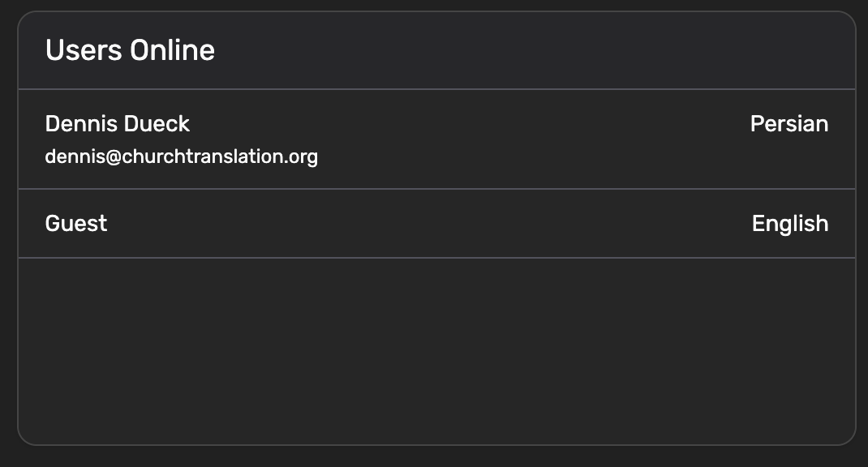The image size is (868, 467).
Task: Select the Guest user name
Action: (x=76, y=224)
